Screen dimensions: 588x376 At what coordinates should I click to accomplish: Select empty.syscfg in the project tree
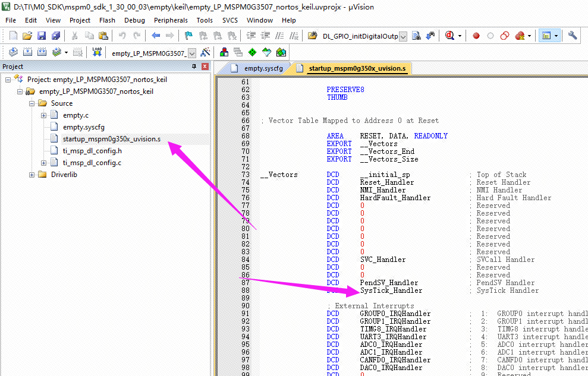[x=84, y=127]
